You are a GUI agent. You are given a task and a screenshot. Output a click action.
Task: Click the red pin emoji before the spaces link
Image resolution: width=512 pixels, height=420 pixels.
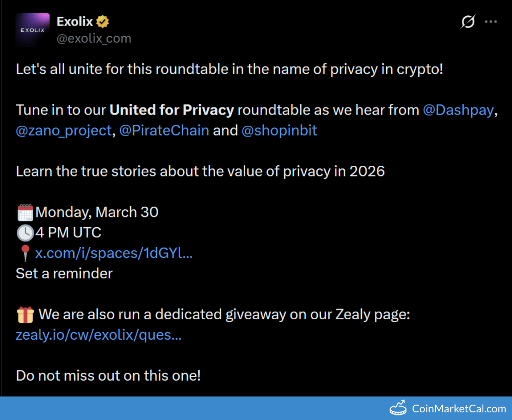pos(25,253)
